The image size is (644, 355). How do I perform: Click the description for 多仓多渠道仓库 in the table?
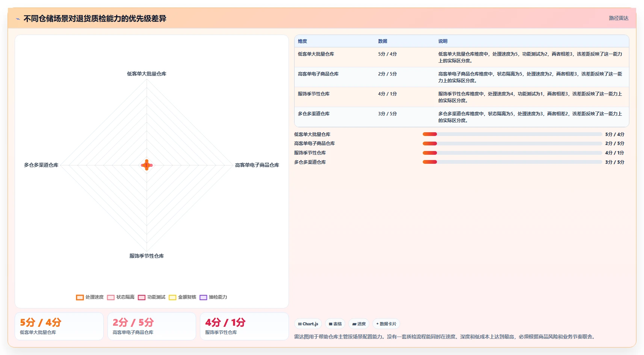click(530, 117)
